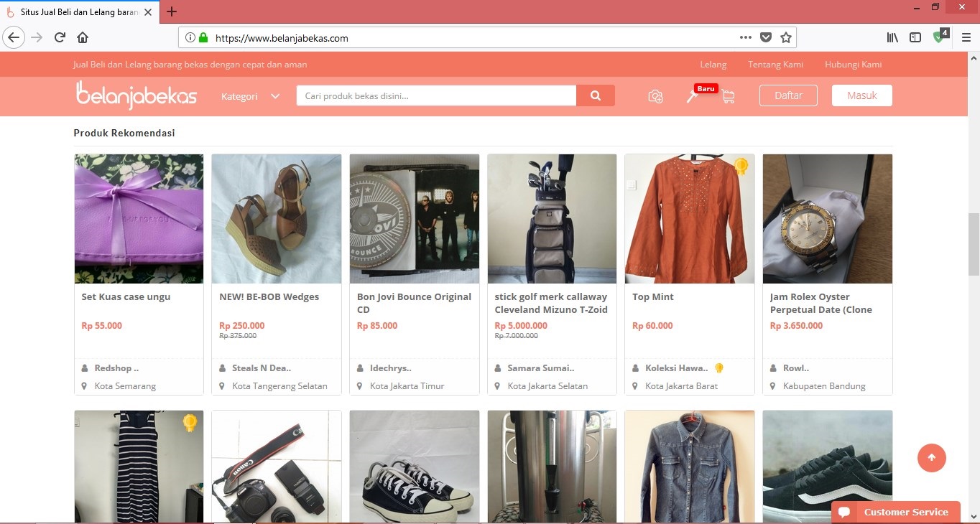Open the Firefox hamburger menu

click(966, 37)
